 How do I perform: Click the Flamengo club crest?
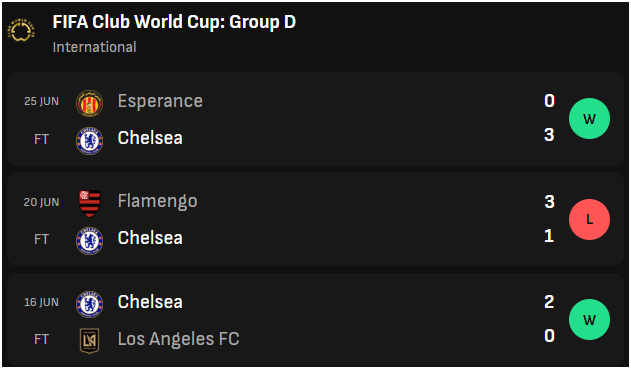click(89, 203)
